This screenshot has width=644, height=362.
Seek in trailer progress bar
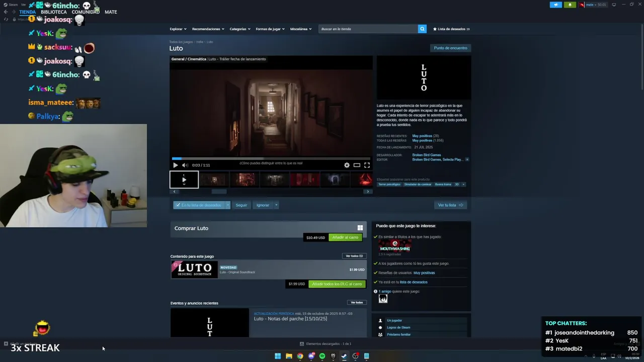(271, 158)
